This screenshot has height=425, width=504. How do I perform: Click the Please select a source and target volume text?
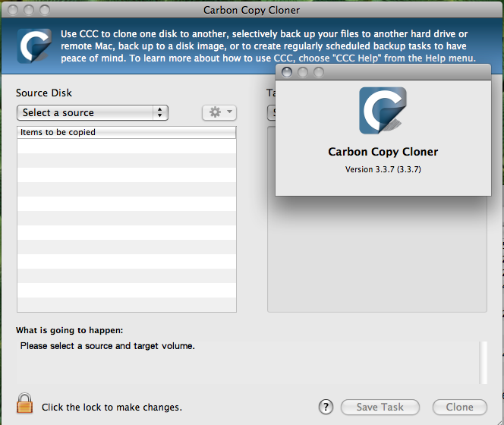[107, 346]
